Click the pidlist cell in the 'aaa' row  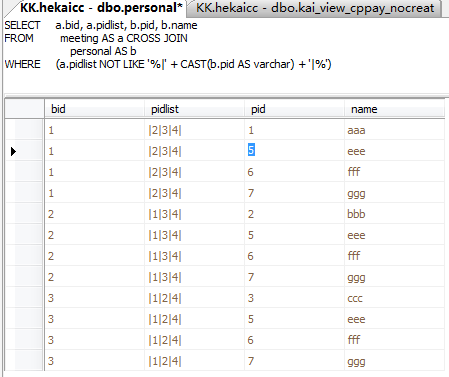195,130
